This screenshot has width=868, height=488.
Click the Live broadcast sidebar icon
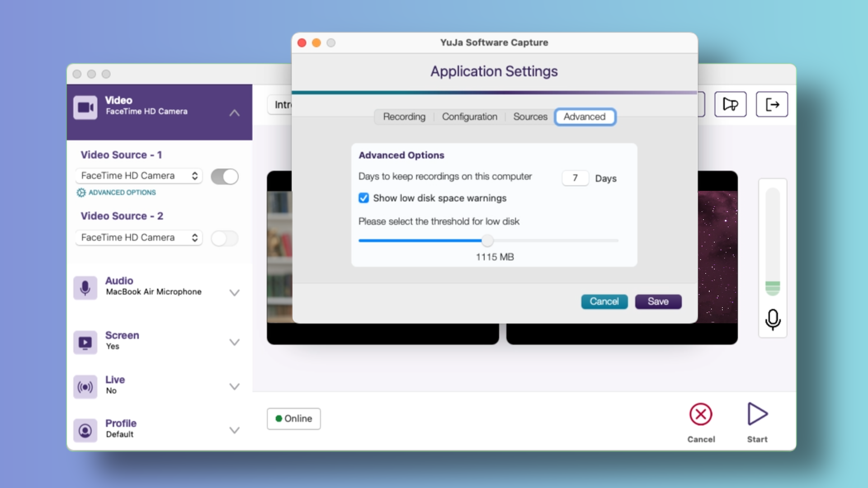[x=85, y=387]
